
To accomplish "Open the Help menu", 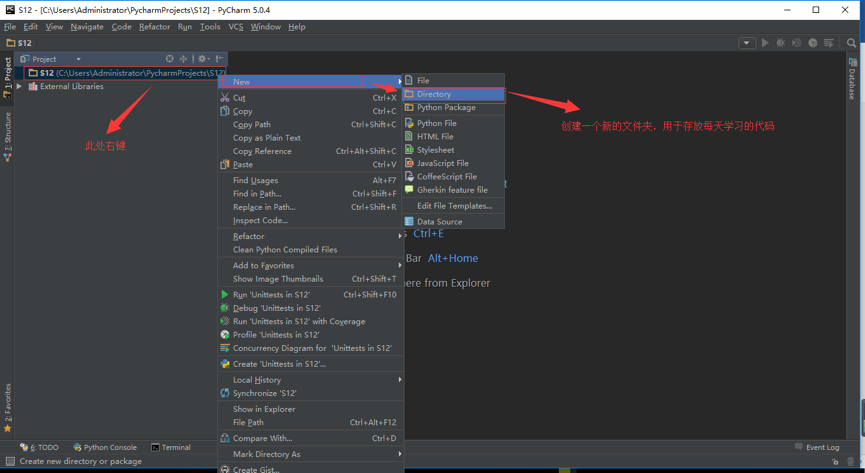I will [x=296, y=26].
